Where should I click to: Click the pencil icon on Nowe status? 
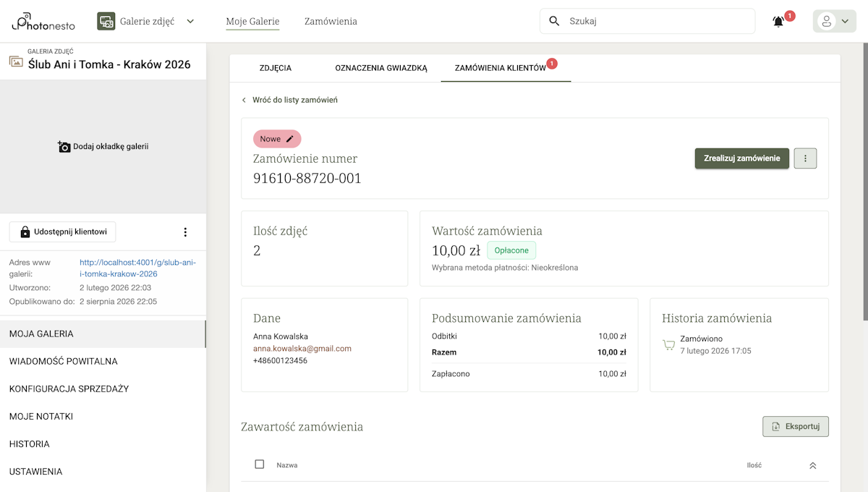[x=290, y=139]
